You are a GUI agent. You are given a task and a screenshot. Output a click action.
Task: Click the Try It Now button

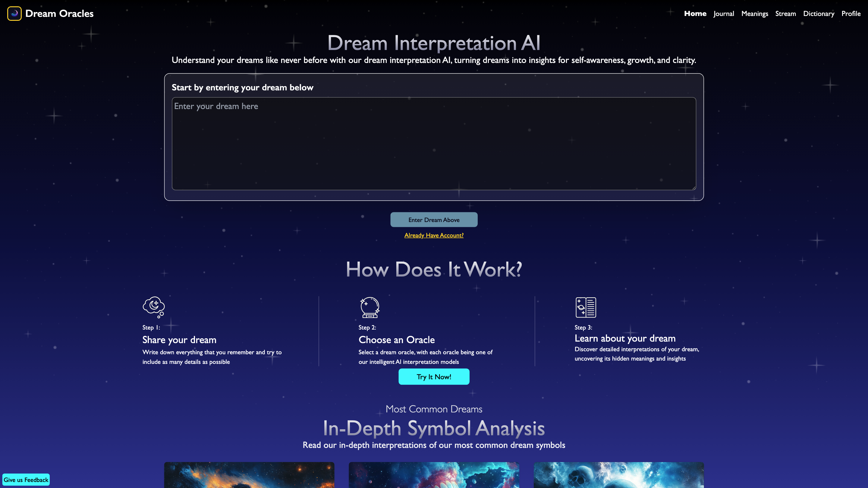434,377
